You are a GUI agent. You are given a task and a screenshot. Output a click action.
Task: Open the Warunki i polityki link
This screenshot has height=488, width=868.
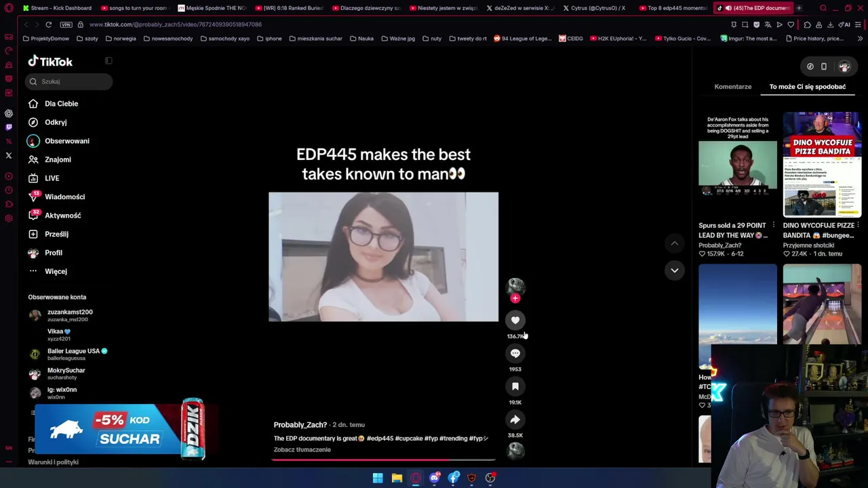[x=53, y=462]
